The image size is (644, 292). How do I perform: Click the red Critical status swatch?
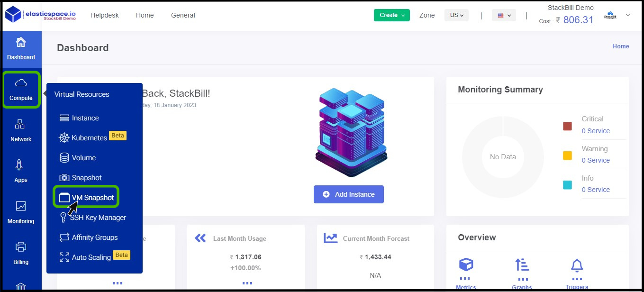tap(567, 126)
